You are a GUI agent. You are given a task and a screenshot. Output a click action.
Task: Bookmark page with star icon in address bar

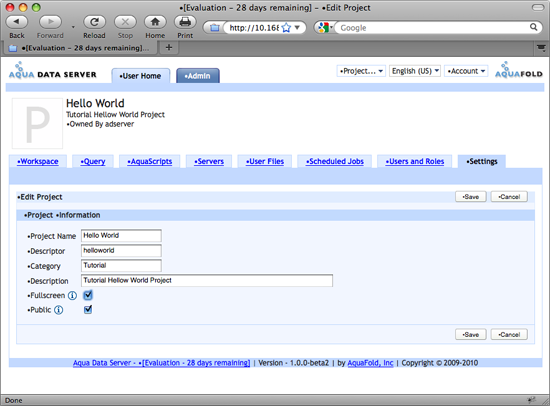pos(286,28)
